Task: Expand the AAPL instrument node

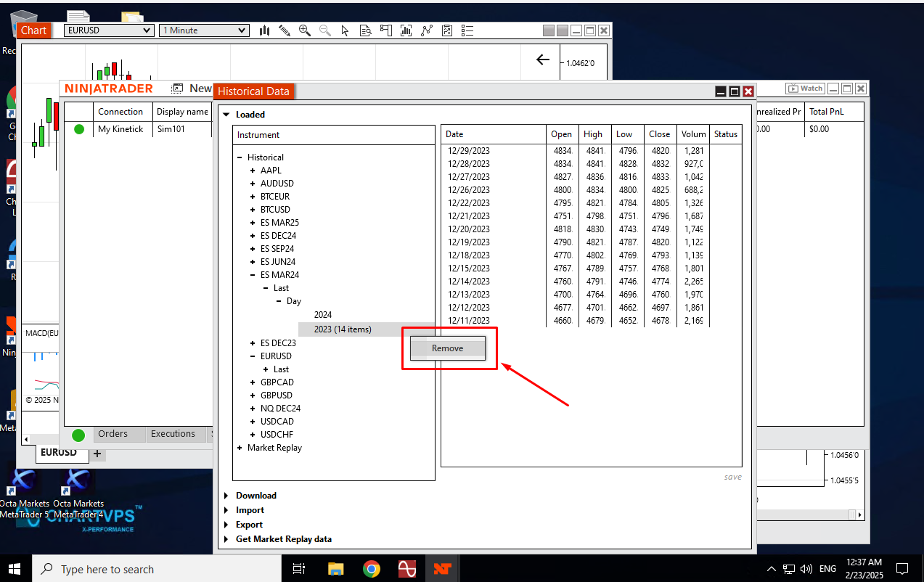Action: [x=253, y=171]
